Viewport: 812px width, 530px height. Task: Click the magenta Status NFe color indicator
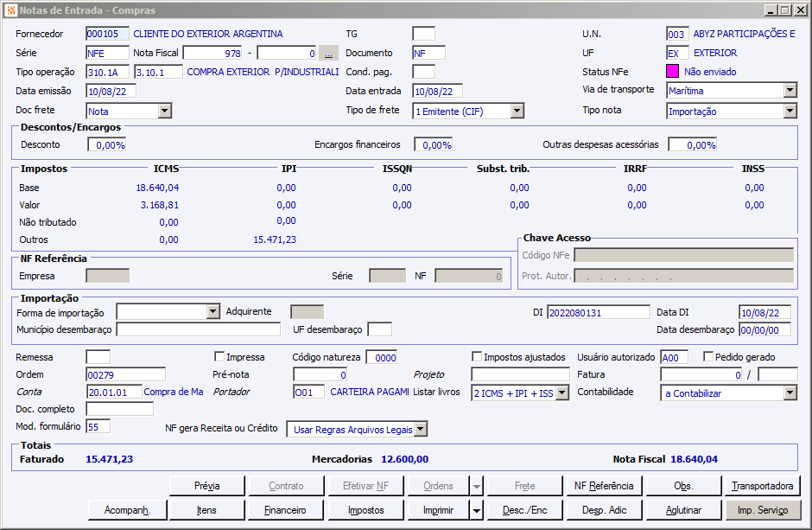[x=673, y=72]
